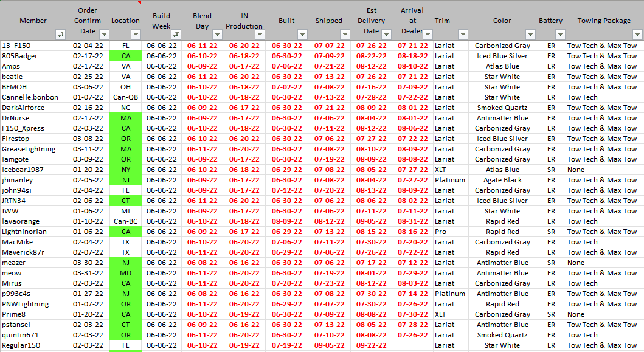Click the Agate Black color cell
Screen dimensions: 644x352
[502, 180]
